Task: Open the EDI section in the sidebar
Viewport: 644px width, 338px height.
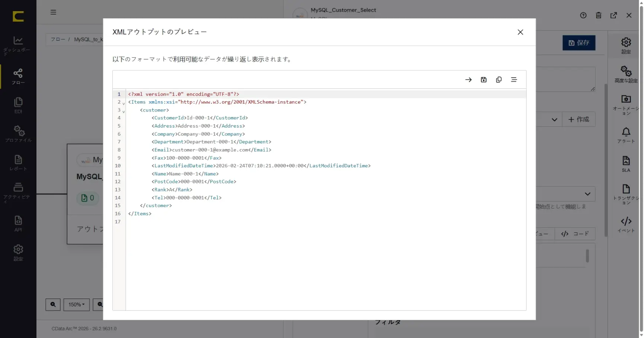Action: click(18, 105)
